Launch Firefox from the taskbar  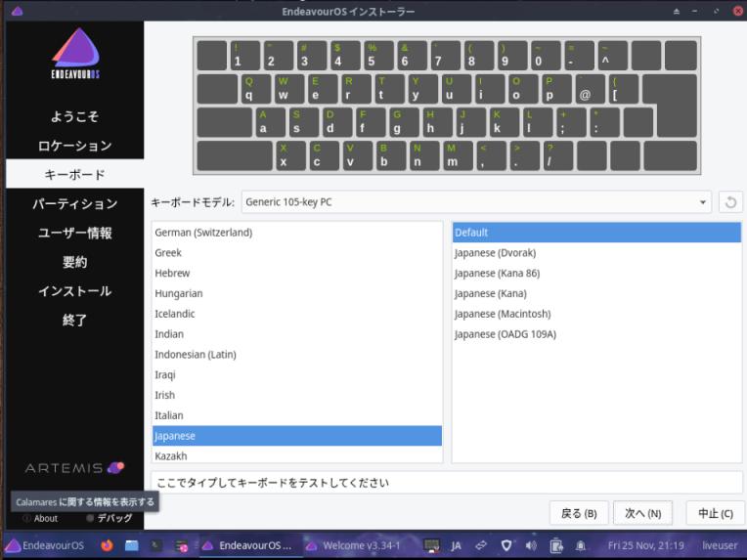click(x=107, y=545)
